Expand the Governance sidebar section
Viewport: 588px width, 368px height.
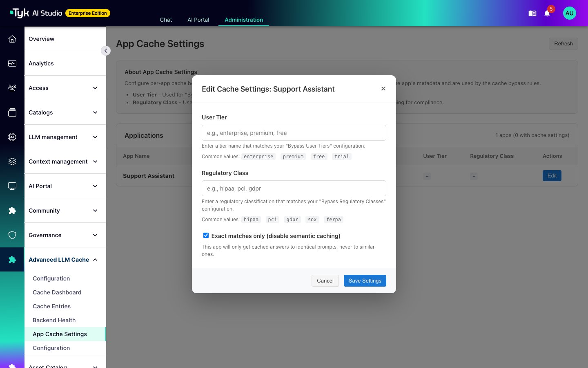click(65, 235)
